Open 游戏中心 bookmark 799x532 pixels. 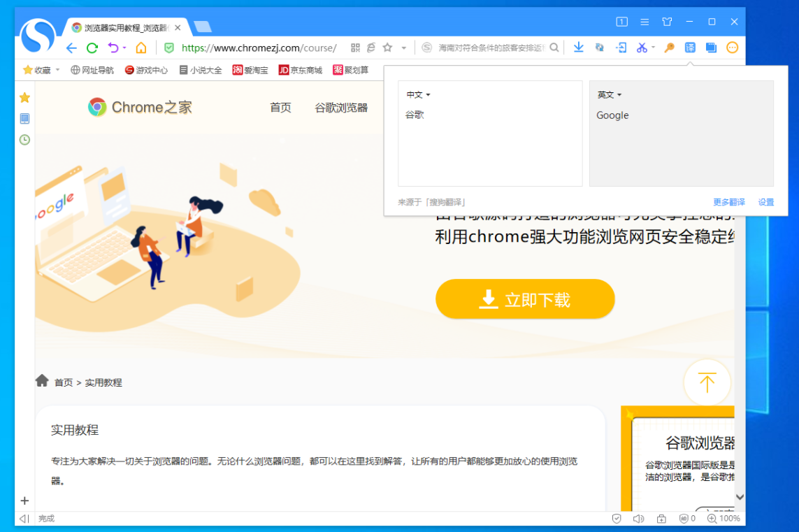(146, 70)
